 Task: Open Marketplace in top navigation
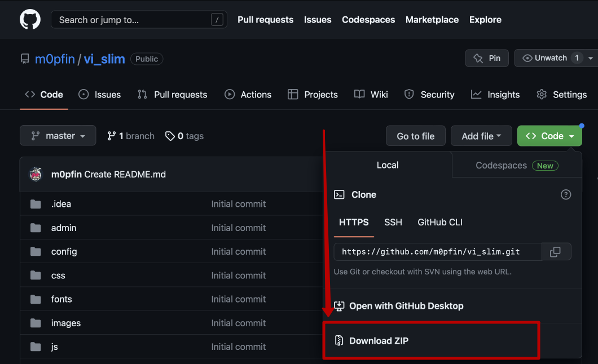432,20
